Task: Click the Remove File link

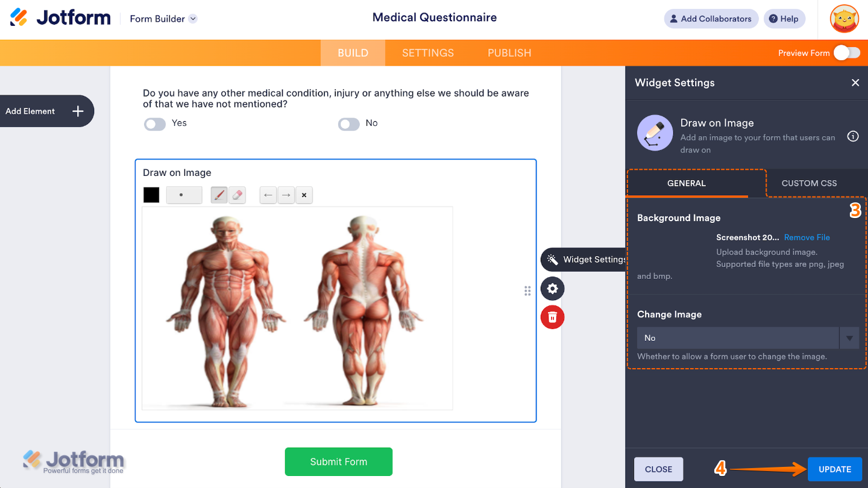Action: (807, 237)
